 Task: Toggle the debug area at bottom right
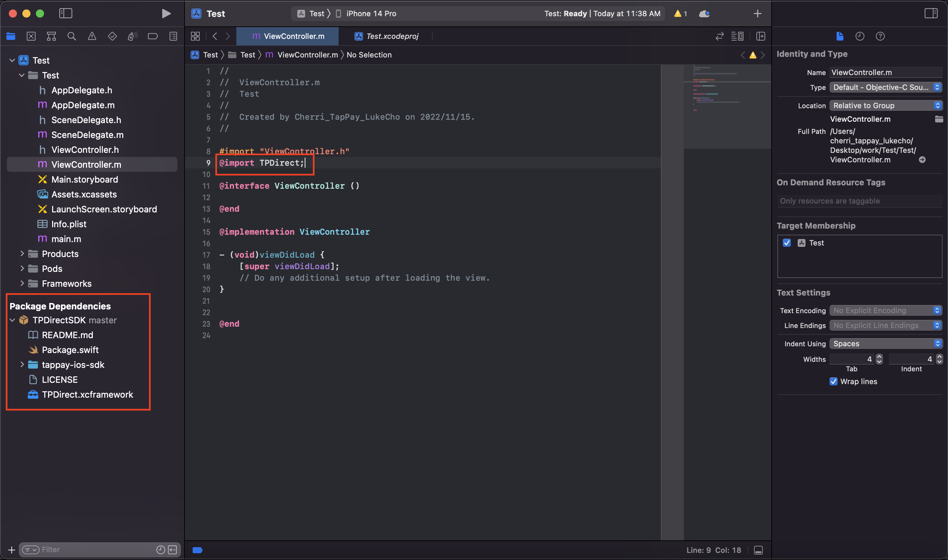(x=758, y=550)
